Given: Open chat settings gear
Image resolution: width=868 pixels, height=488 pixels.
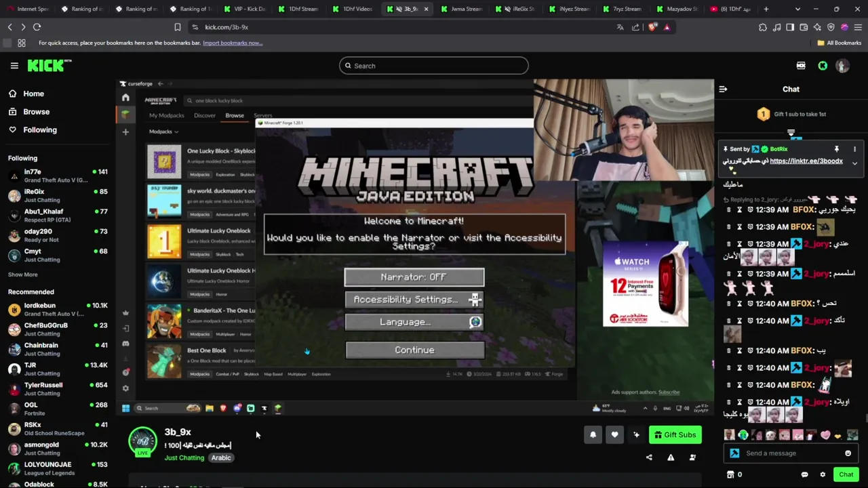Looking at the screenshot, I should click(x=823, y=474).
